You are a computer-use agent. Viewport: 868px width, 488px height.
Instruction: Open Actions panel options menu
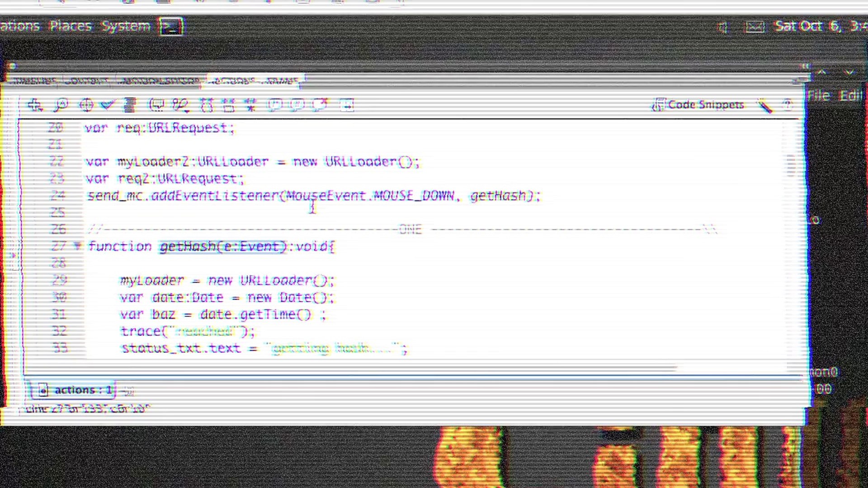(x=799, y=80)
